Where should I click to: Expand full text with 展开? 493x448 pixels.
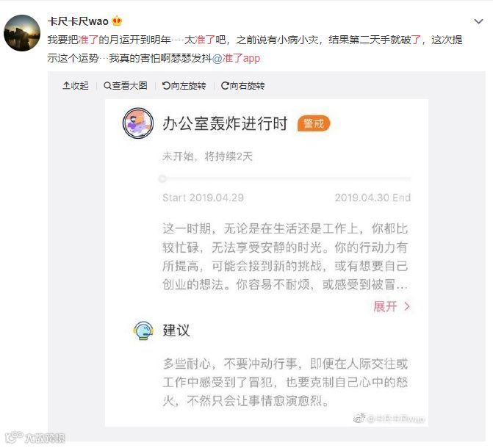click(x=385, y=306)
